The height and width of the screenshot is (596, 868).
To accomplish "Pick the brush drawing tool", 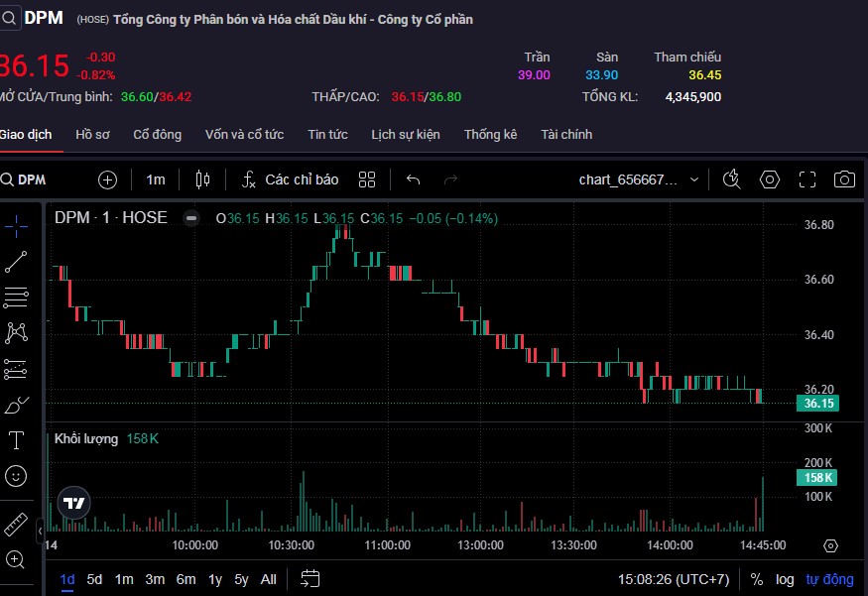I will (x=16, y=405).
